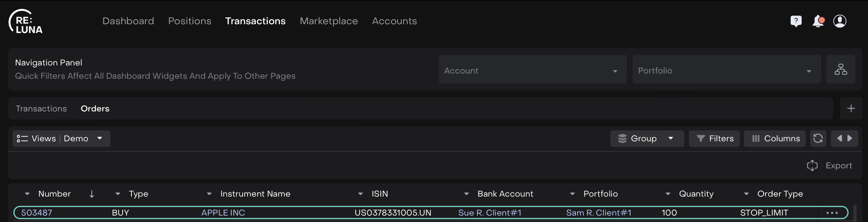868x222 pixels.
Task: Open the Group dropdown
Action: [646, 138]
